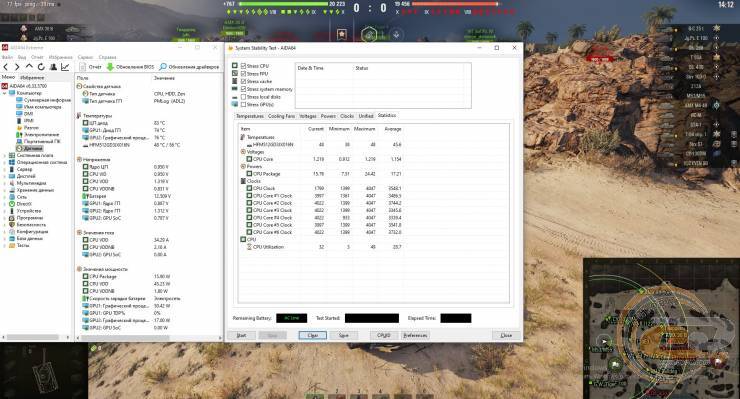Click the Конфигурация tree item icon
This screenshot has width=740, height=399.
click(x=12, y=231)
